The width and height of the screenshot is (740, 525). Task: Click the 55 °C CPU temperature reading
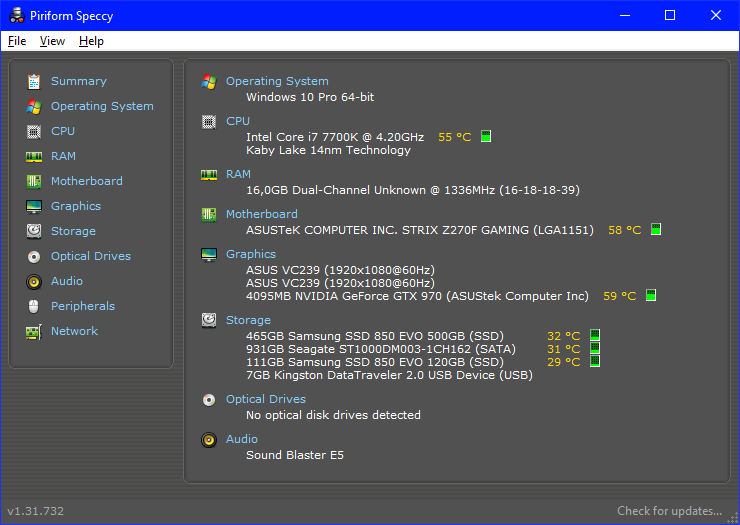coord(454,137)
